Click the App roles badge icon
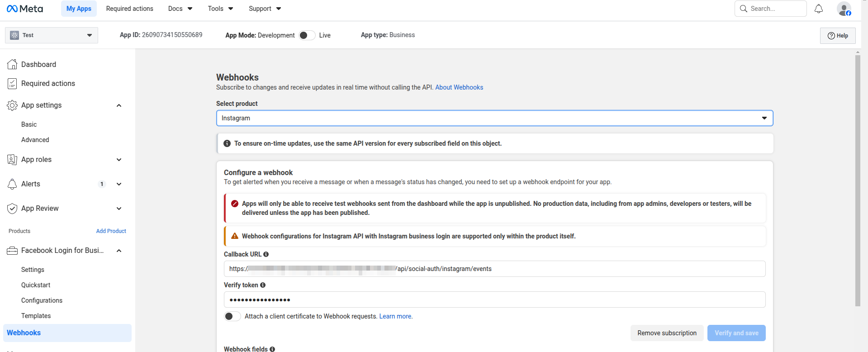Image resolution: width=868 pixels, height=352 pixels. coord(12,159)
